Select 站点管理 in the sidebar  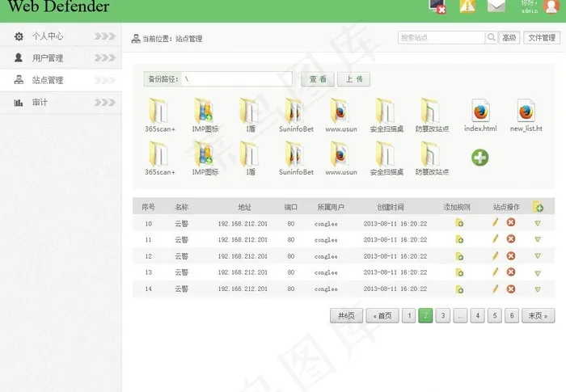(x=61, y=80)
